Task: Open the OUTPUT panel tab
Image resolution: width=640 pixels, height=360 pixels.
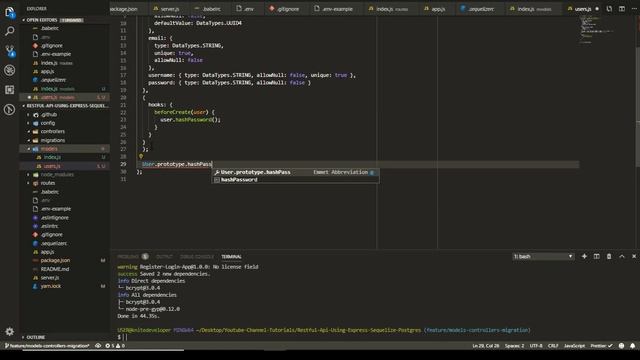Action: [164, 256]
